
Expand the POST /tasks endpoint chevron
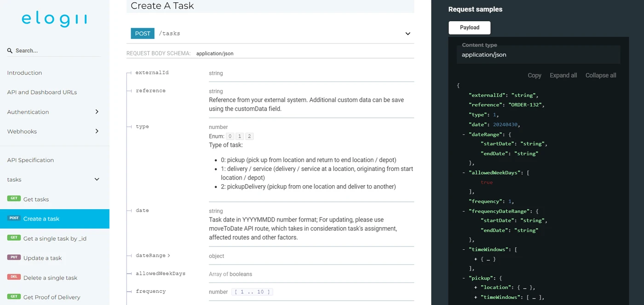pyautogui.click(x=408, y=34)
